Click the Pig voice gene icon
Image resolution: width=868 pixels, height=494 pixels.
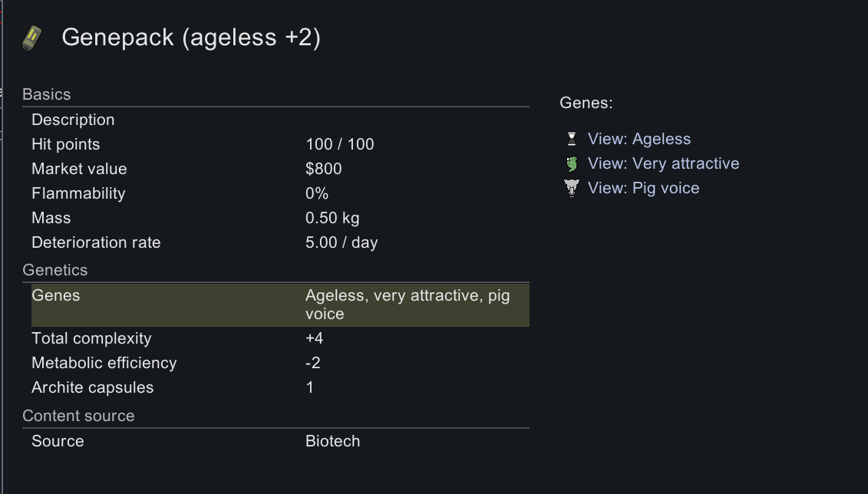tap(572, 188)
